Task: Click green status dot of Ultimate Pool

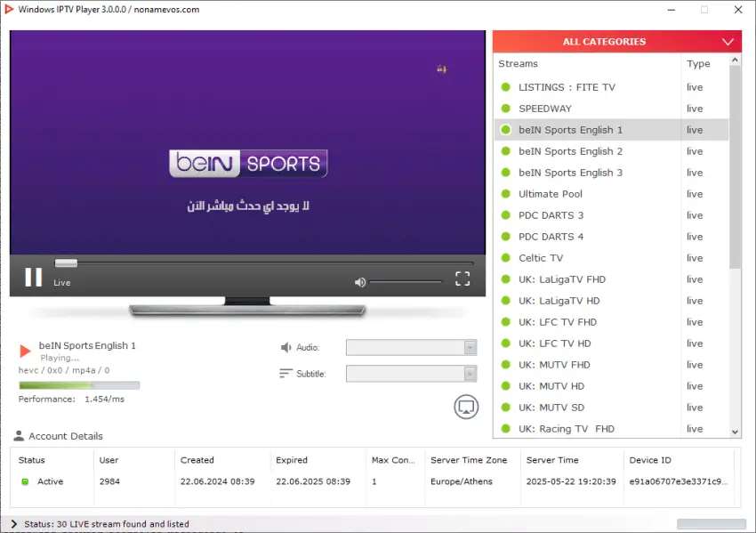Action: 506,193
